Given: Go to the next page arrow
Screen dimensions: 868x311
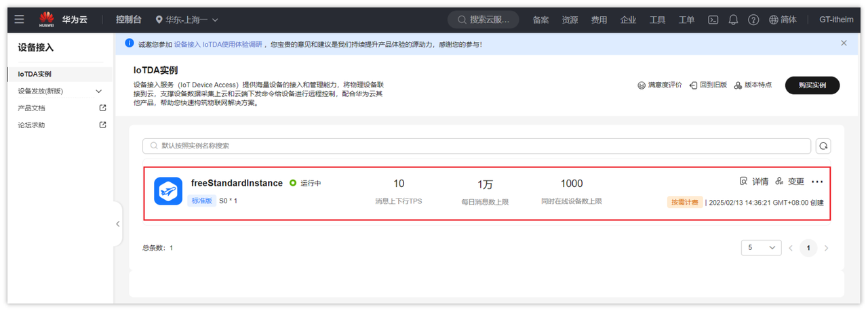Looking at the screenshot, I should (826, 248).
